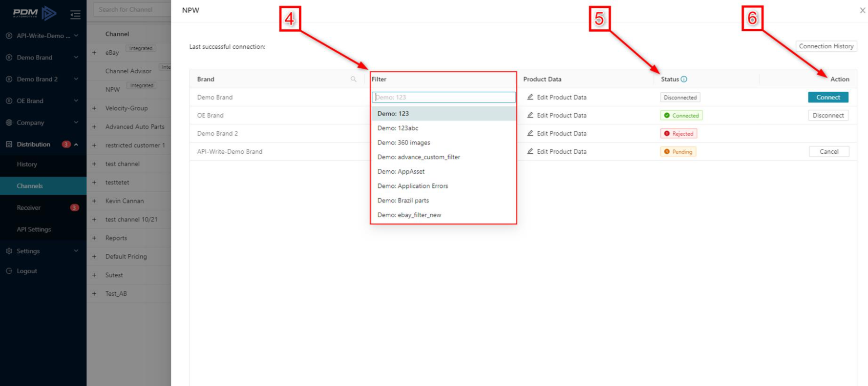This screenshot has width=868, height=386.
Task: Click the pencil icon for API-Write-Demo Brand row
Action: (530, 151)
